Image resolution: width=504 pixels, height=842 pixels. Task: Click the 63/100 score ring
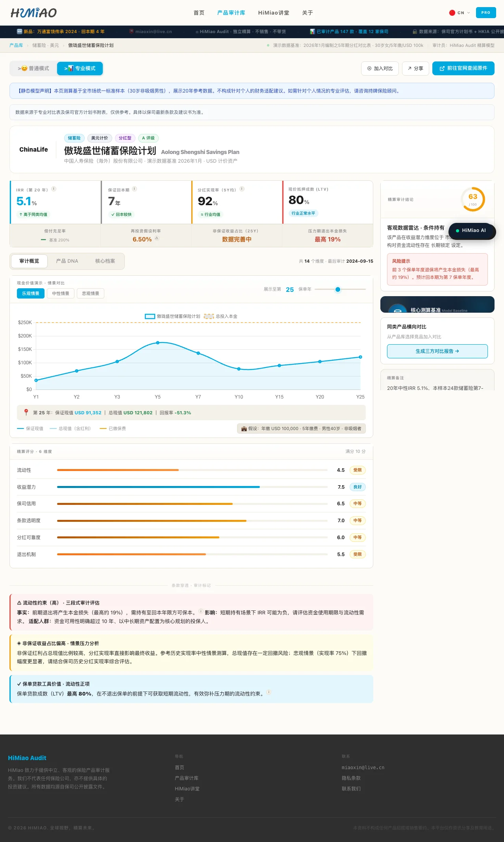[473, 199]
